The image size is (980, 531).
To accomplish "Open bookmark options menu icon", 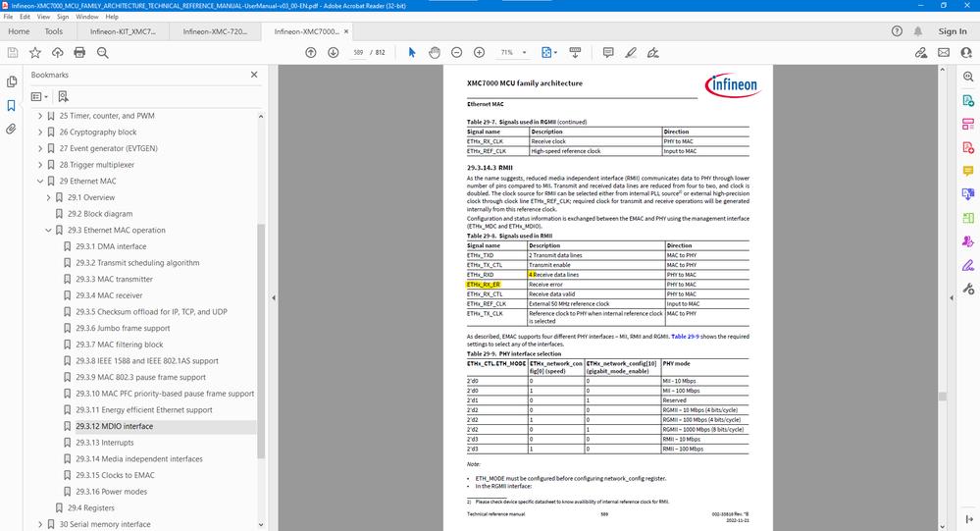I will (x=39, y=96).
